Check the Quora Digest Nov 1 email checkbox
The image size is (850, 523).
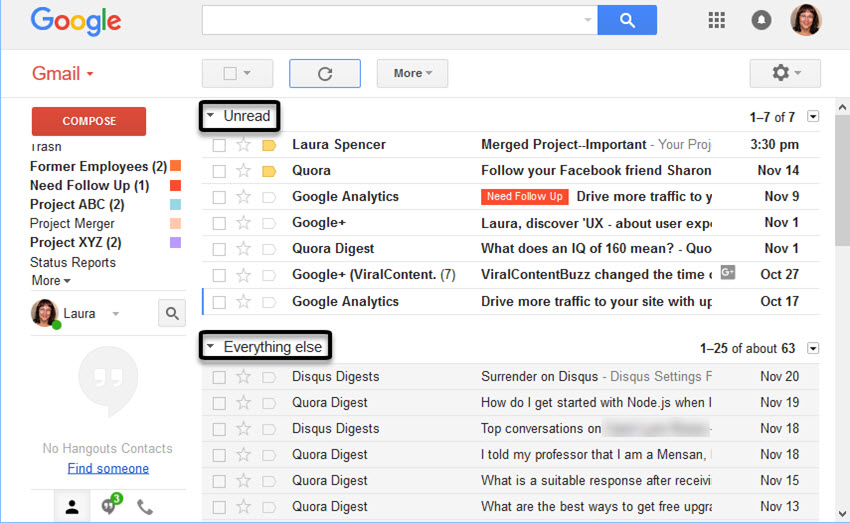point(219,249)
